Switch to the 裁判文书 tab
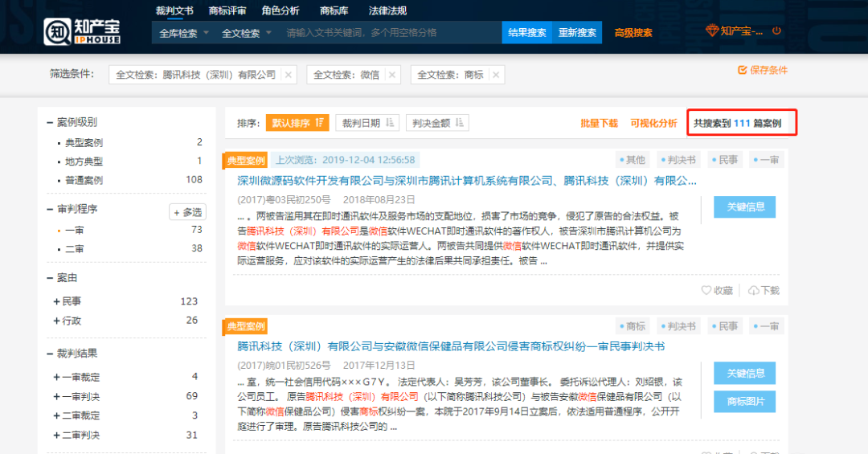 [174, 10]
